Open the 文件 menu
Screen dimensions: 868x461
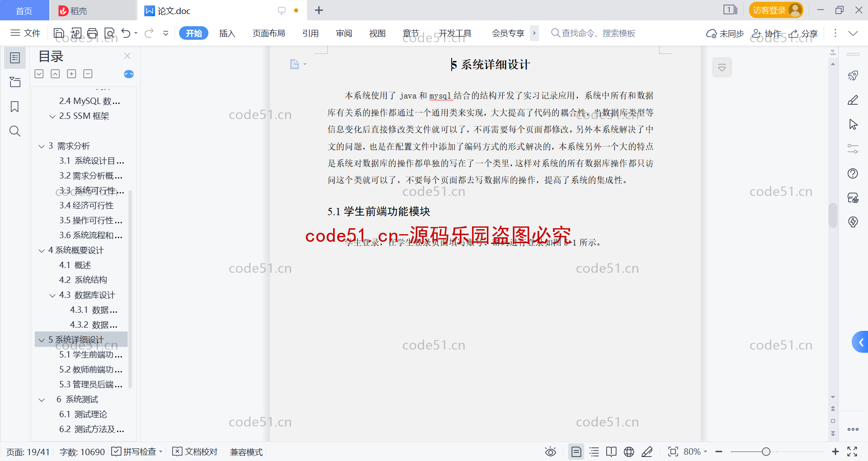26,33
